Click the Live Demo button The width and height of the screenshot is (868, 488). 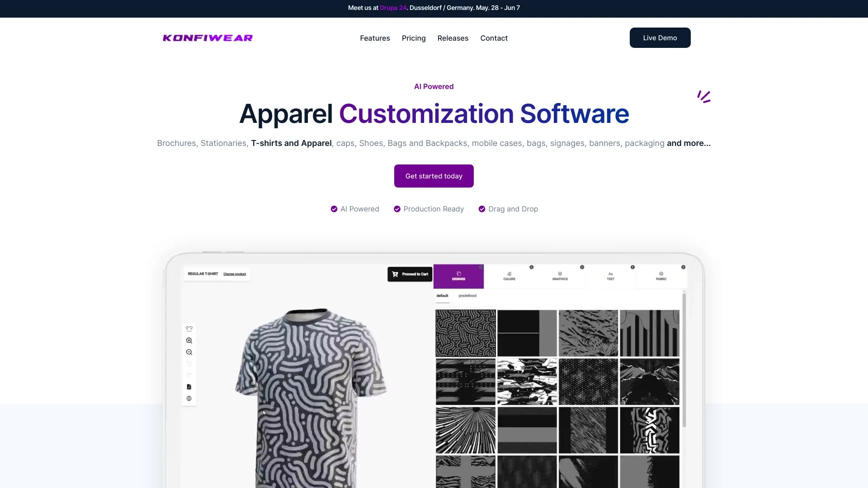(660, 38)
